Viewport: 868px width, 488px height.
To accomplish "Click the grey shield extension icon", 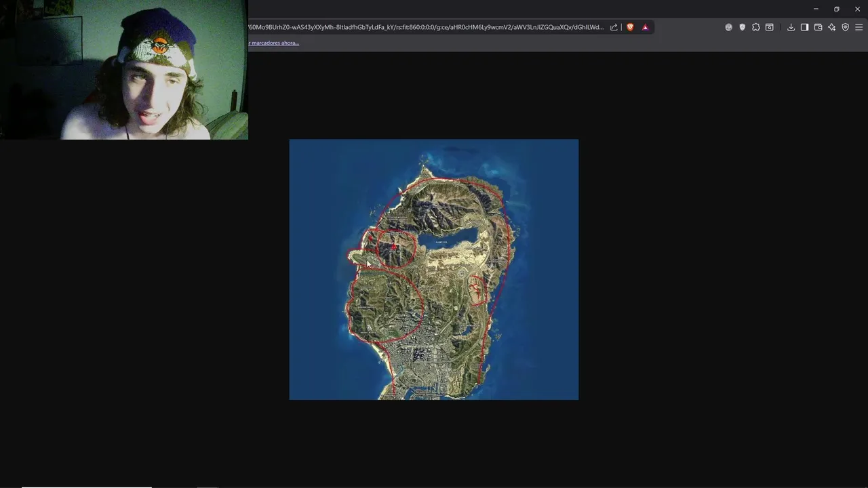I will point(742,27).
